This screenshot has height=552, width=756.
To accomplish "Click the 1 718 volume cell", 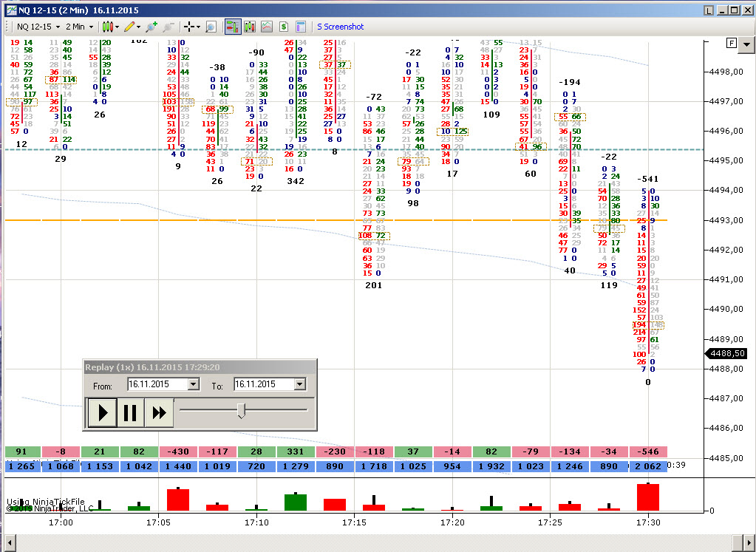I will click(374, 466).
